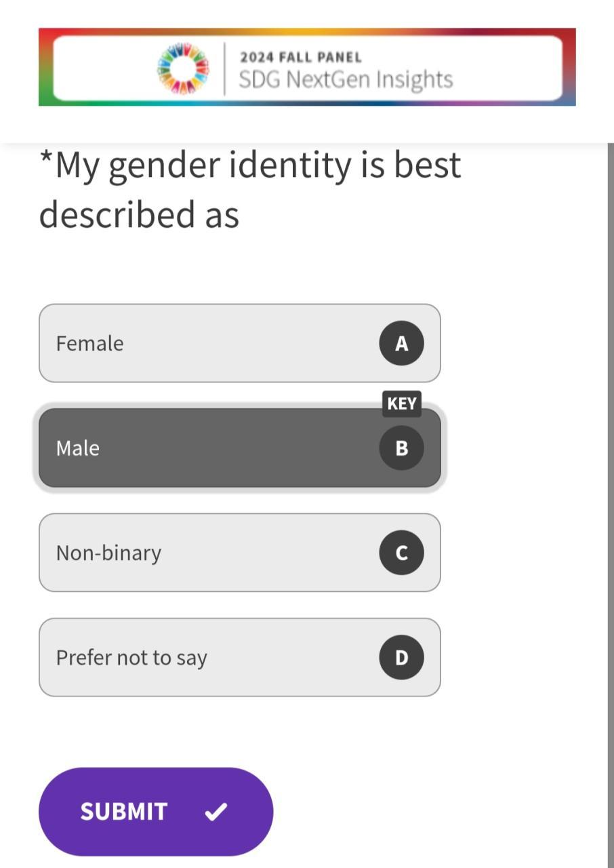
Task: Pick Non-binary as gender identity
Action: coord(203,553)
